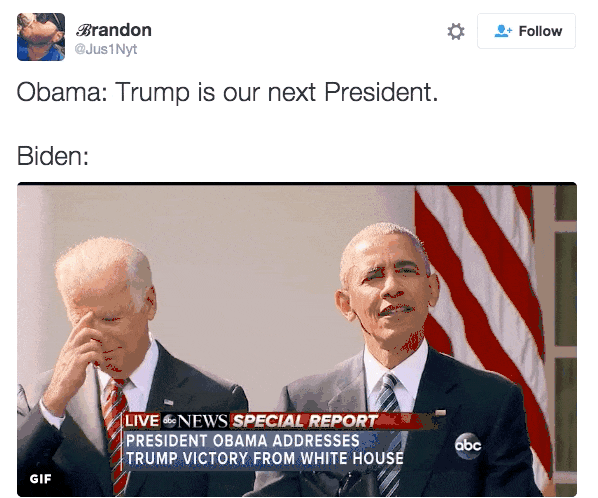Click the 'Biden:' line of the tweet
598x498 pixels.
pyautogui.click(x=53, y=156)
